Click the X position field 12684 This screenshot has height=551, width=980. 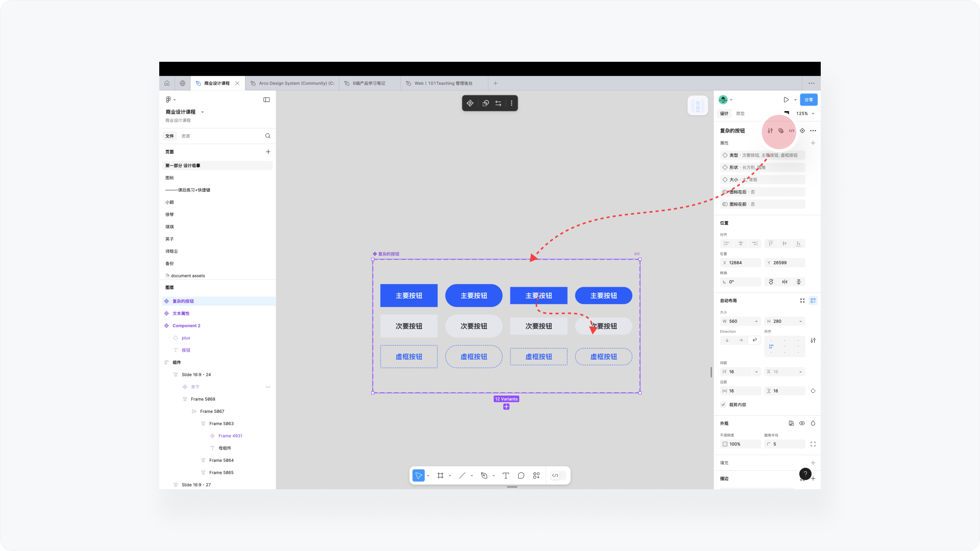(741, 263)
